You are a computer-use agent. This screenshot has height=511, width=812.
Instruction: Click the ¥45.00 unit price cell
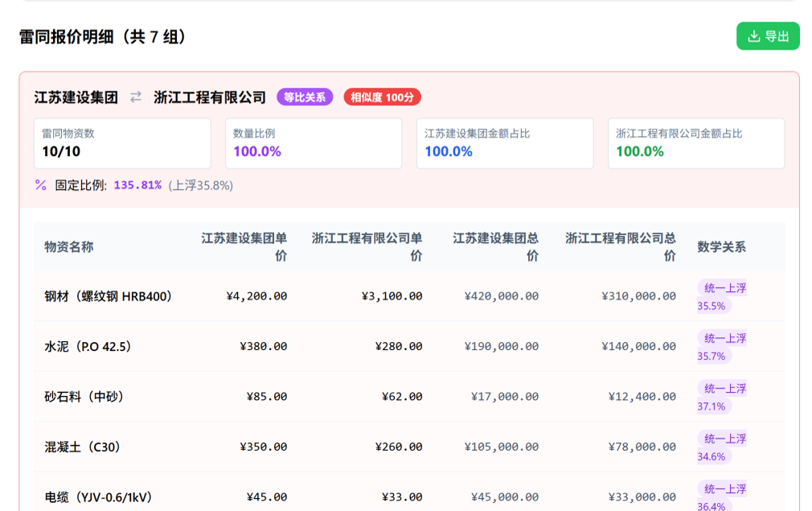267,497
